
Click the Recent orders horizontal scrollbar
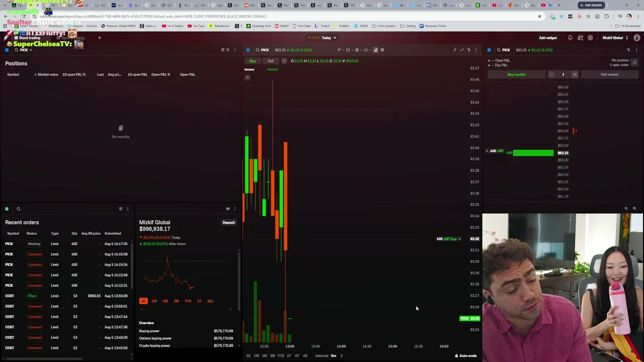click(x=43, y=359)
